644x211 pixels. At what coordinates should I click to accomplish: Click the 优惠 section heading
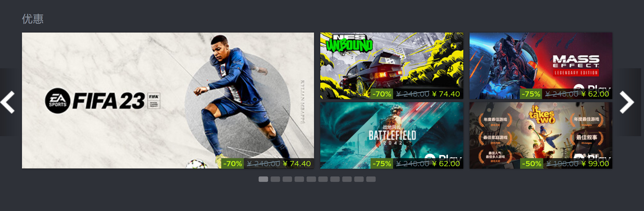pos(33,19)
